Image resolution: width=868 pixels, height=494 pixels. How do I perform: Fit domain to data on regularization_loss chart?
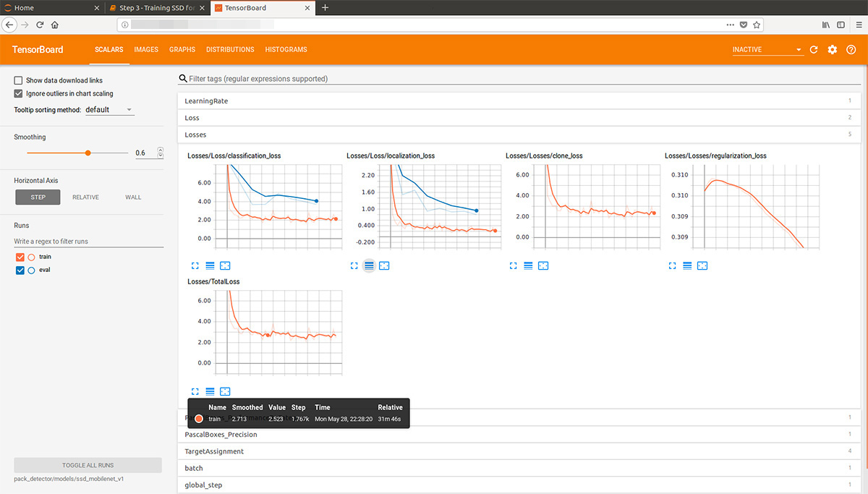[x=702, y=266]
